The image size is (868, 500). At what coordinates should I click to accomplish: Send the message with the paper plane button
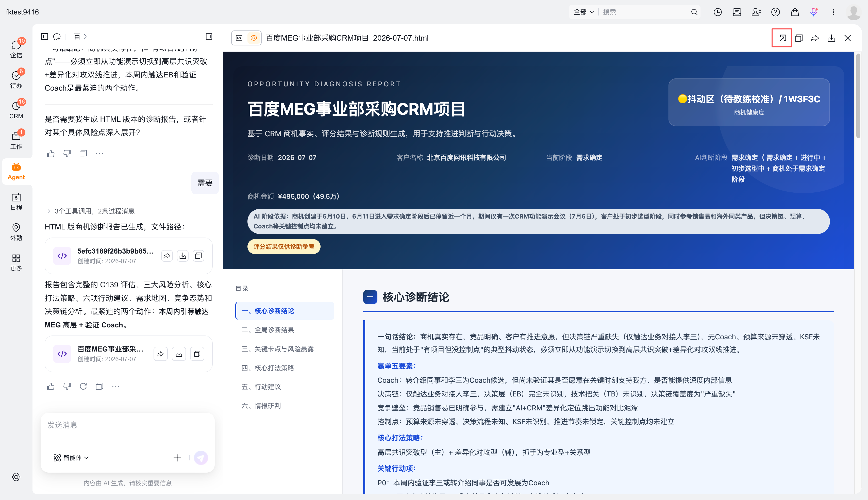click(x=201, y=457)
